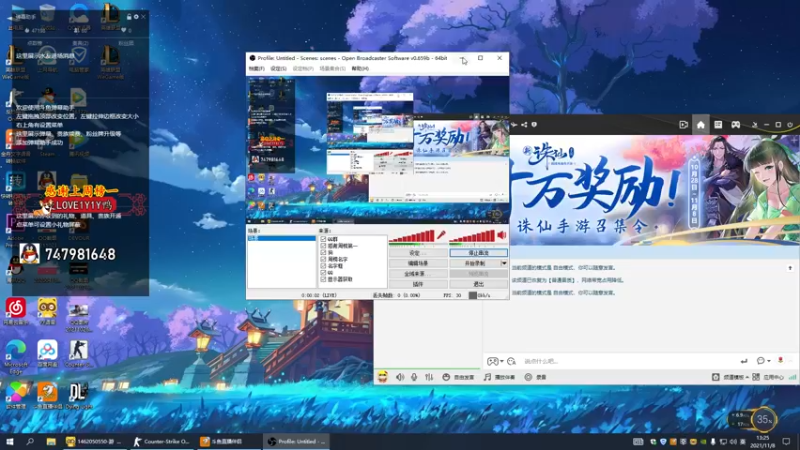Click the lock icon in danmaku helper overlay

point(129,17)
